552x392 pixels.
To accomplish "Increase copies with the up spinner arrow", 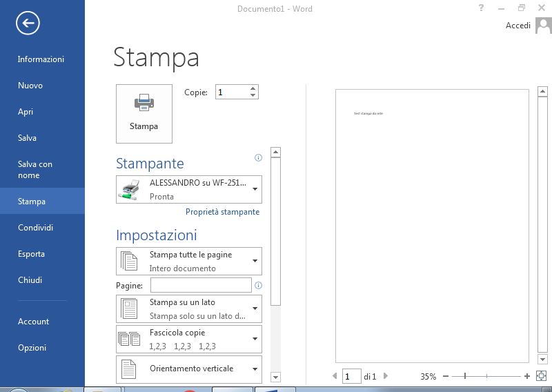I will point(253,89).
